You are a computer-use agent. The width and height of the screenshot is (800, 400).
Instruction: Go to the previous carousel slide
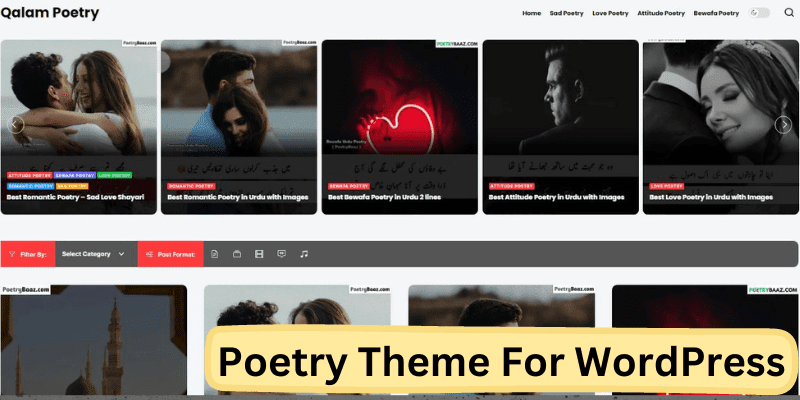[16, 125]
